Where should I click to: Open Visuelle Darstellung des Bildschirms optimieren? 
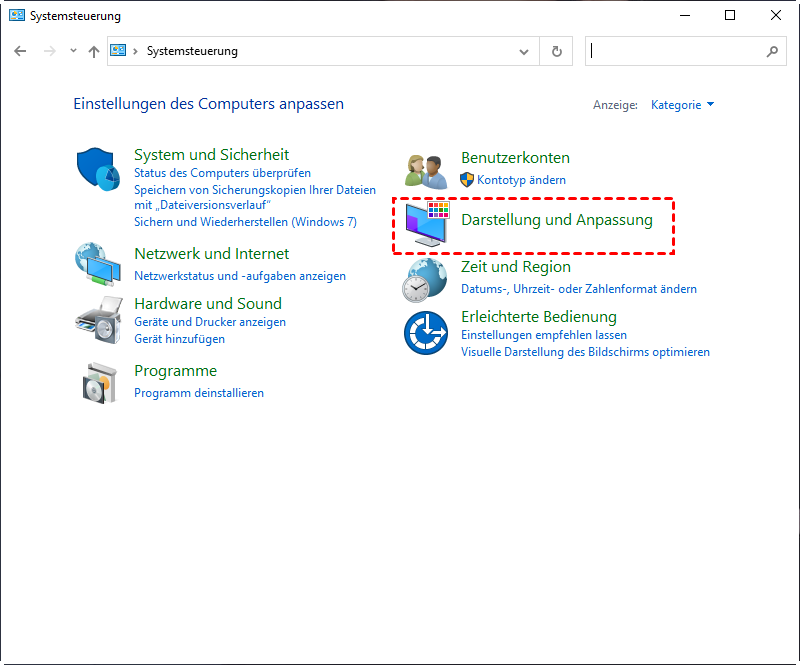pyautogui.click(x=585, y=352)
